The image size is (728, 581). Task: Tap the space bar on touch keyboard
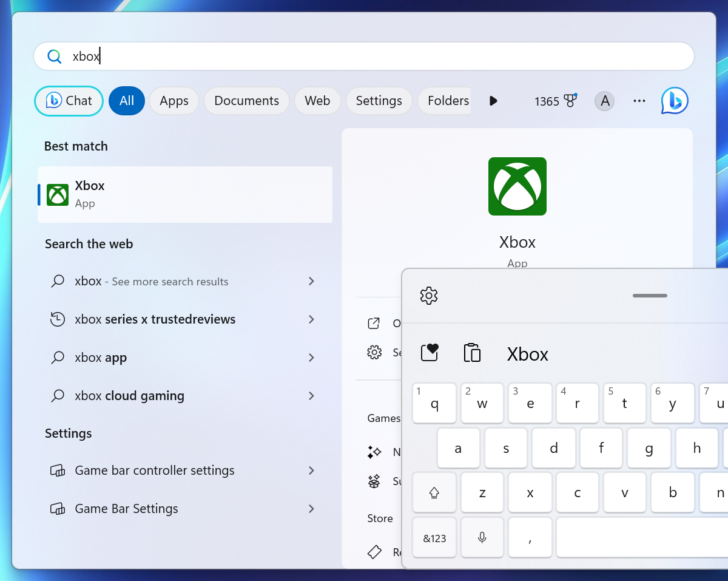(642, 537)
